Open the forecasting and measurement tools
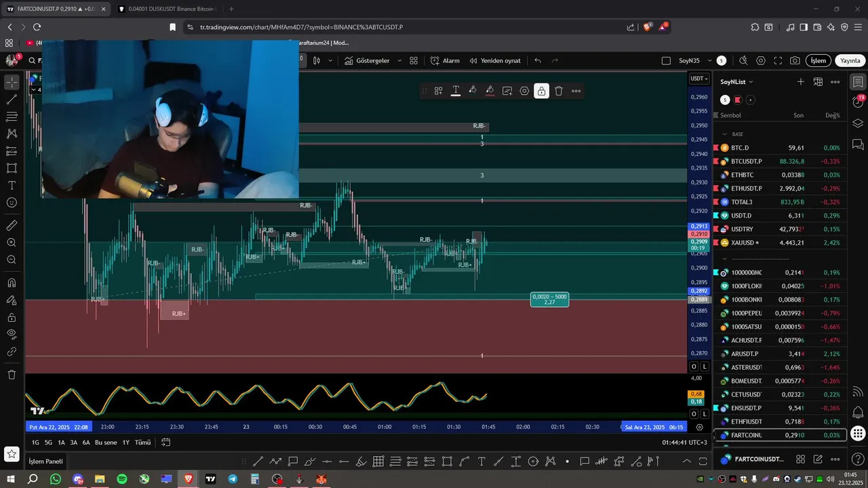This screenshot has height=488, width=868. (12, 151)
